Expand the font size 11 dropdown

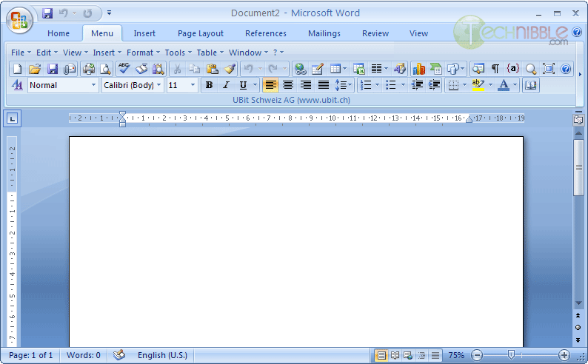[193, 85]
